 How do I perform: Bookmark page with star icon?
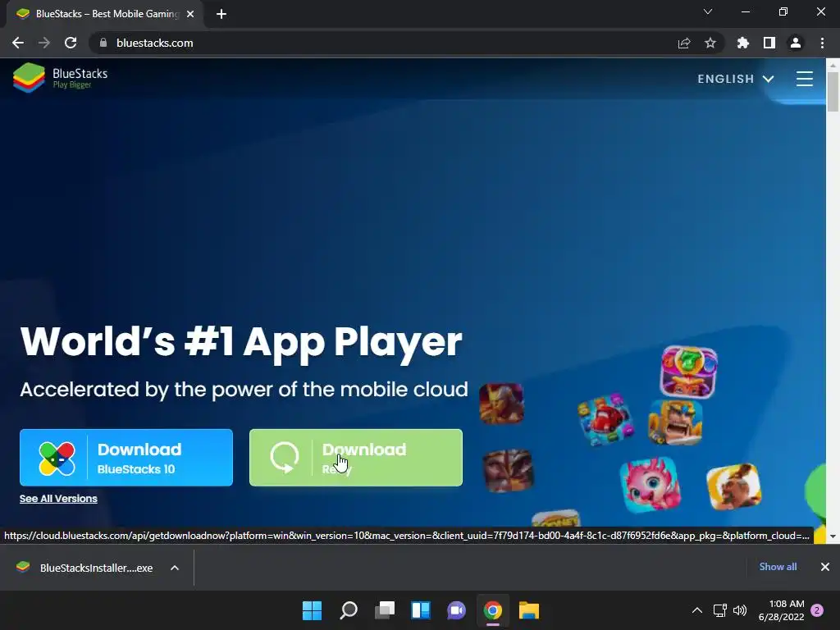pyautogui.click(x=710, y=43)
